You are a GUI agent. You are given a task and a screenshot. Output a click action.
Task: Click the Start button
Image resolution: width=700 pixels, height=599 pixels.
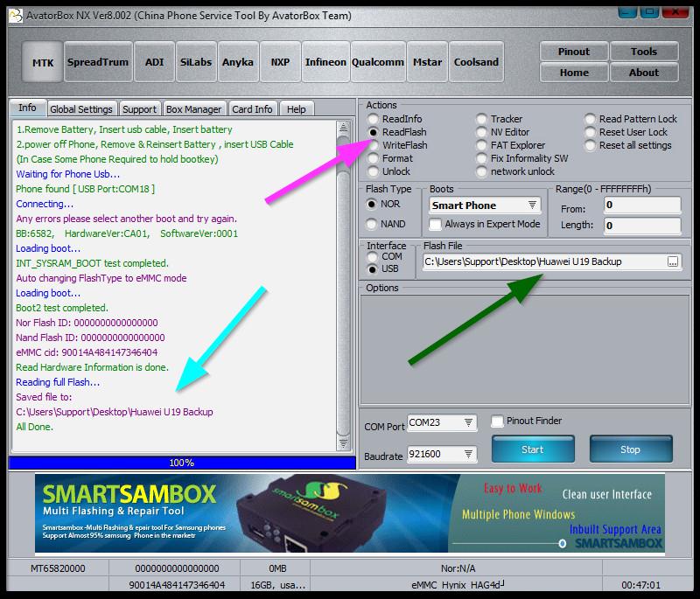tap(533, 449)
